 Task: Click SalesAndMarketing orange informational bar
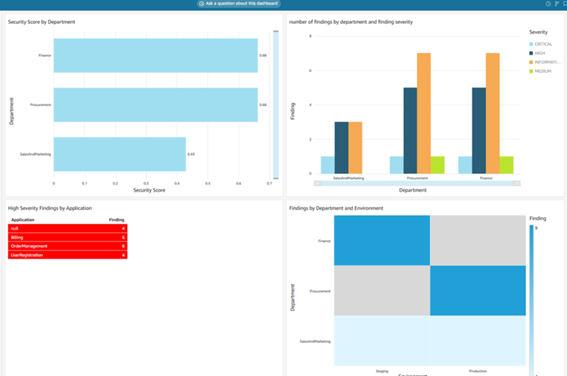pyautogui.click(x=355, y=148)
